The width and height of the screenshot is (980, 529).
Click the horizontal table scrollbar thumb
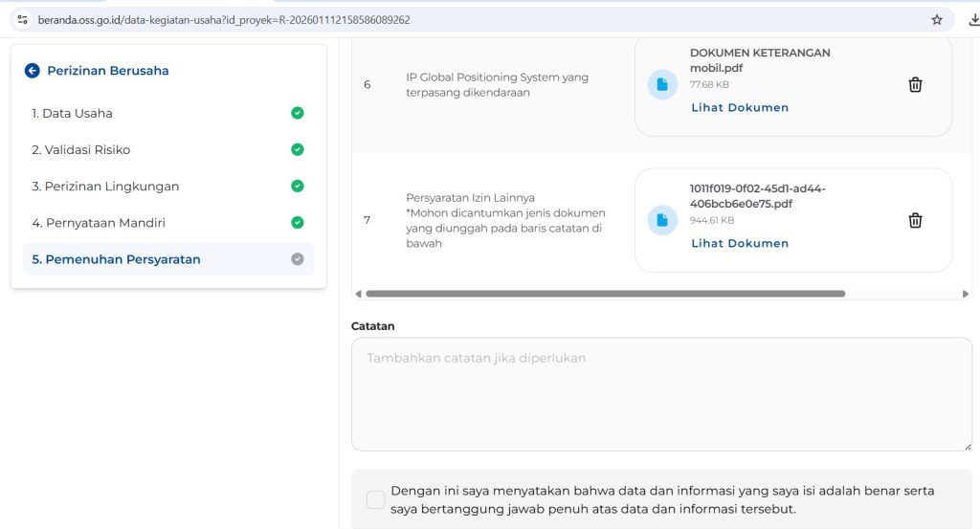point(605,294)
